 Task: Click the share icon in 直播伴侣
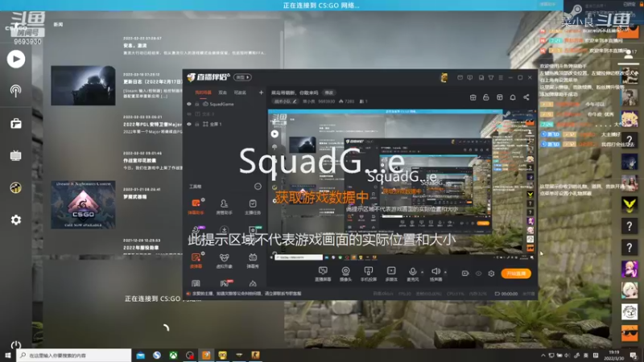[526, 97]
